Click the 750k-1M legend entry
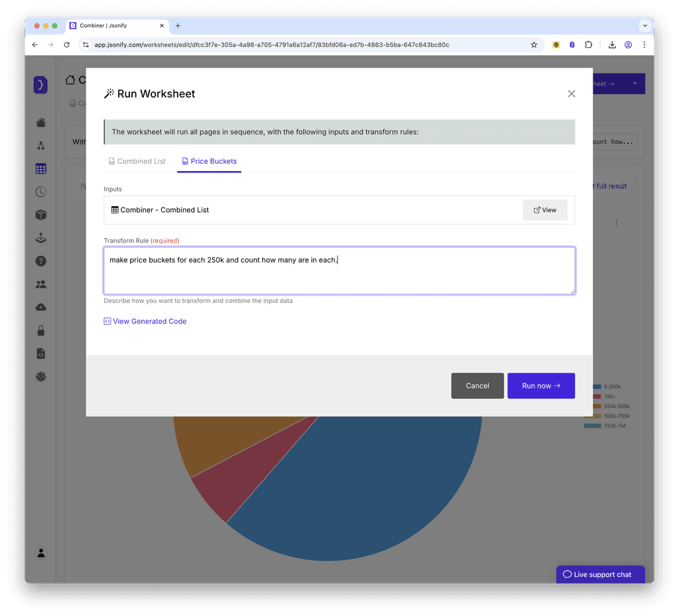 coord(605,426)
